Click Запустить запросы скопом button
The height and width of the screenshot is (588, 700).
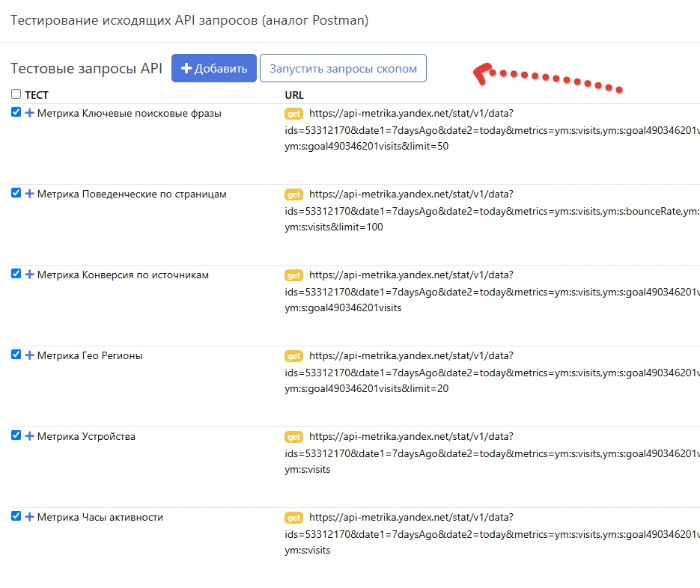(x=343, y=68)
